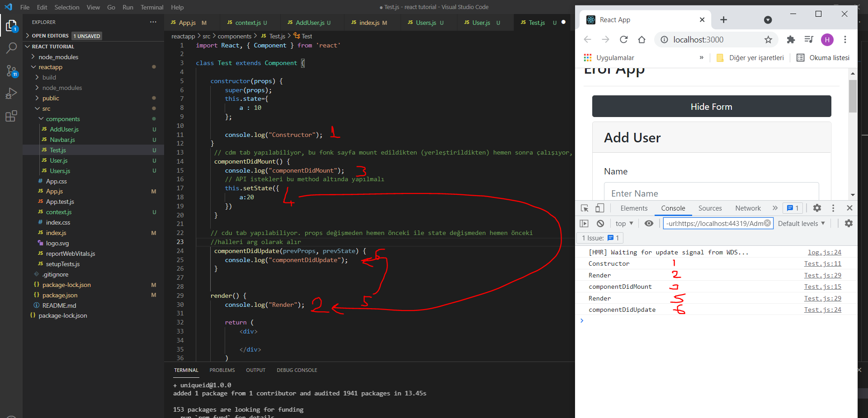Viewport: 868px width, 418px height.
Task: Toggle live expression eye icon
Action: pyautogui.click(x=649, y=223)
